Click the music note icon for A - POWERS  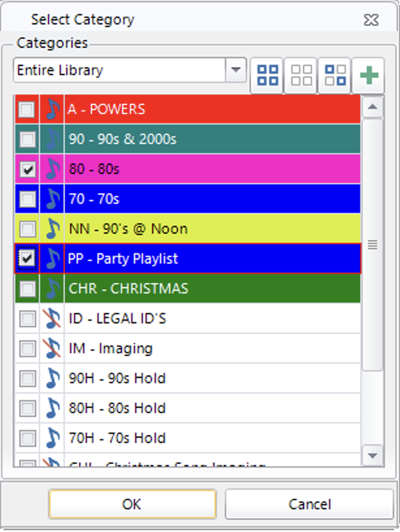click(52, 110)
